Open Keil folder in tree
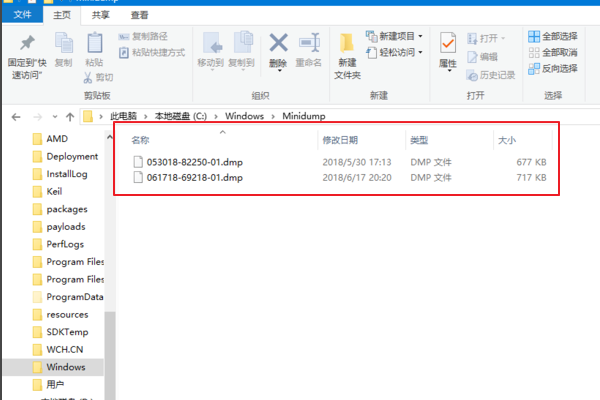This screenshot has height=400, width=600. click(54, 191)
